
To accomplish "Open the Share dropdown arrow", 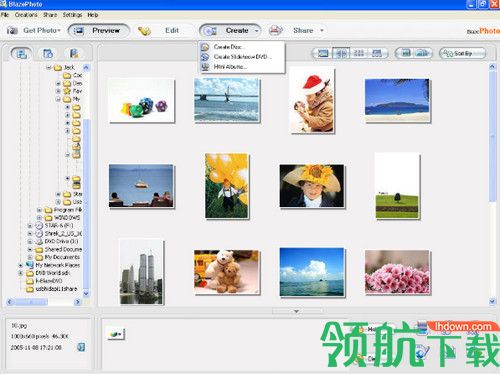I will [322, 30].
